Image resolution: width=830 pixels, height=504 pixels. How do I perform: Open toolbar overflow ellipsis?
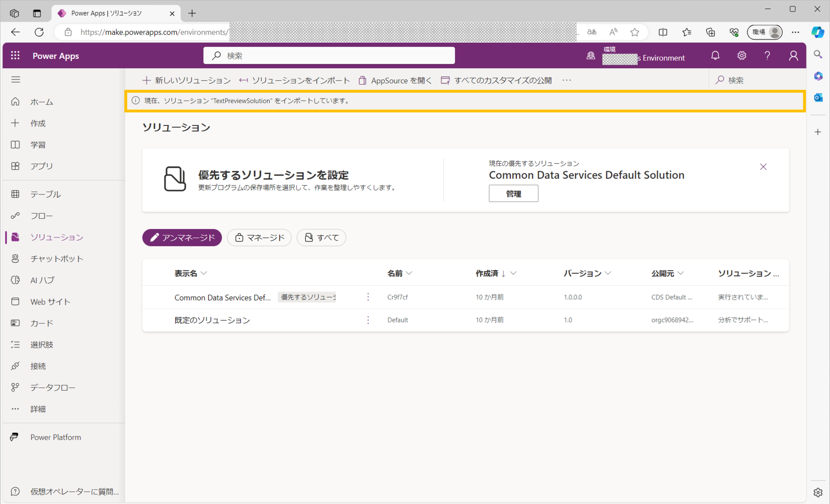point(567,80)
